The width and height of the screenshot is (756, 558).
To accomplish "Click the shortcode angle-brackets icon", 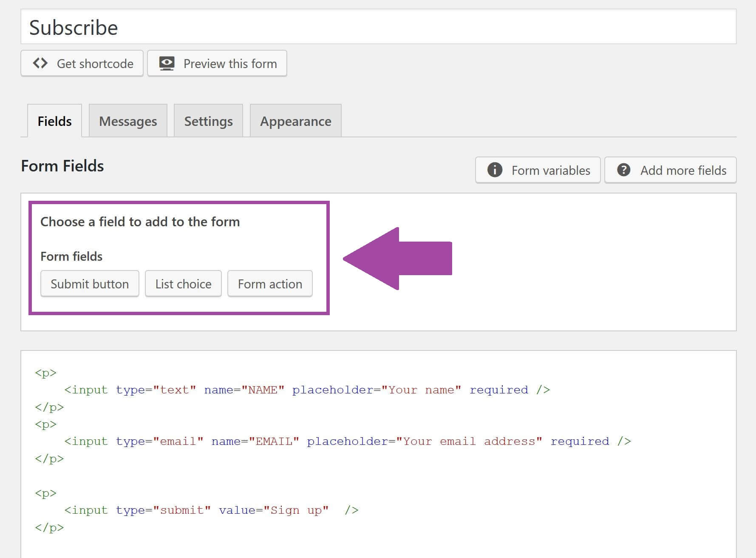I will tap(40, 63).
